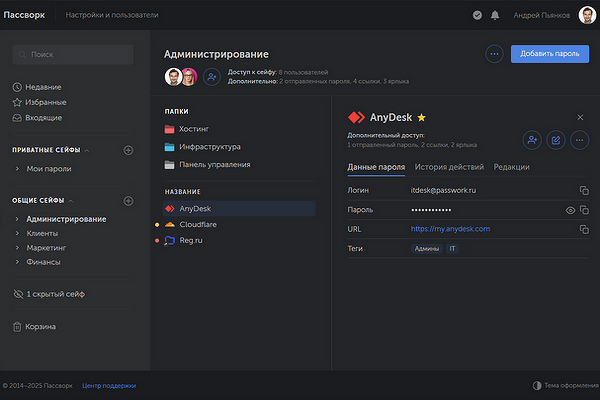Click the Избранные star icon
The image size is (600, 400).
(17, 102)
